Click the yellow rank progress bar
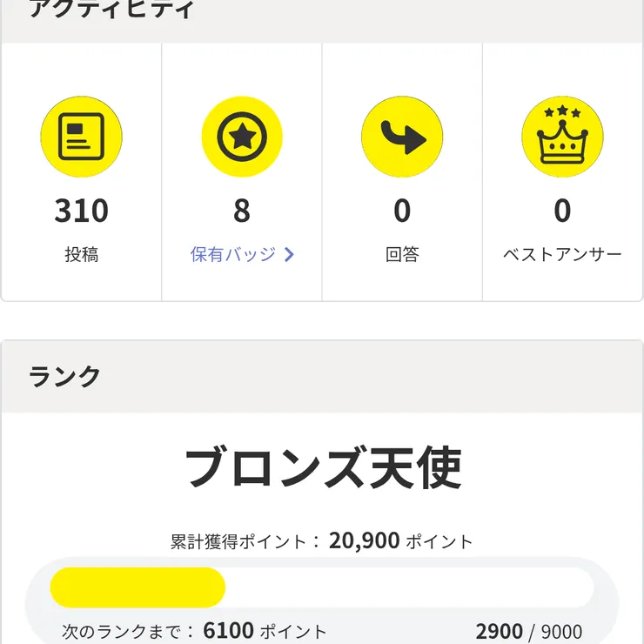Viewport: 644px width, 644px height. pyautogui.click(x=138, y=587)
